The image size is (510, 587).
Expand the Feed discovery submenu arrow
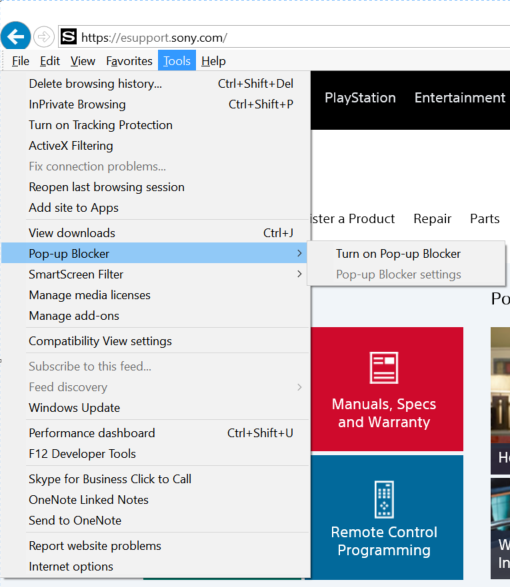coord(299,387)
